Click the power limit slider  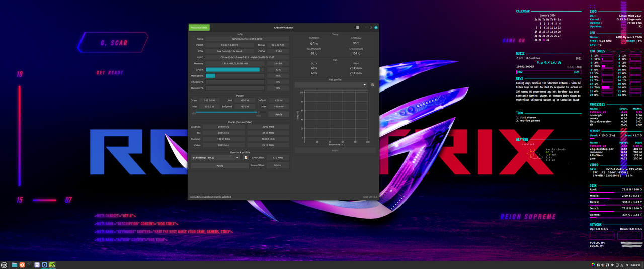click(x=226, y=112)
